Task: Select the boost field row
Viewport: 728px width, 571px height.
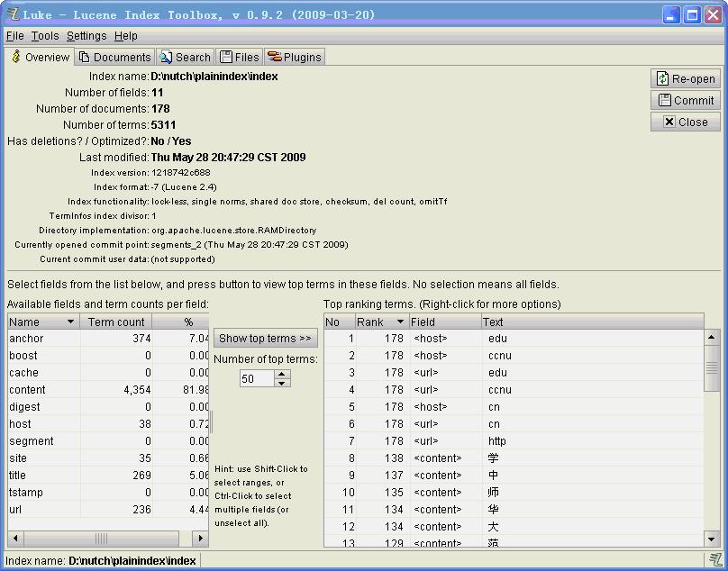Action: tap(108, 356)
